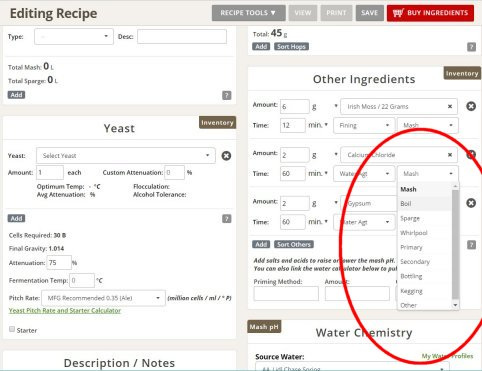This screenshot has height=371, width=482.
Task: Open the Select Yeast dropdown
Action: point(126,156)
